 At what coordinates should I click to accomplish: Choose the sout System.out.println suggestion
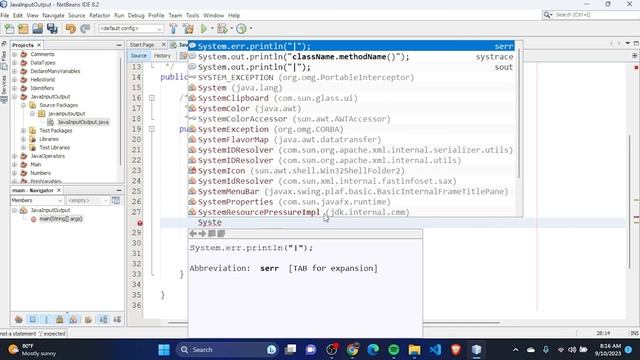click(x=351, y=67)
